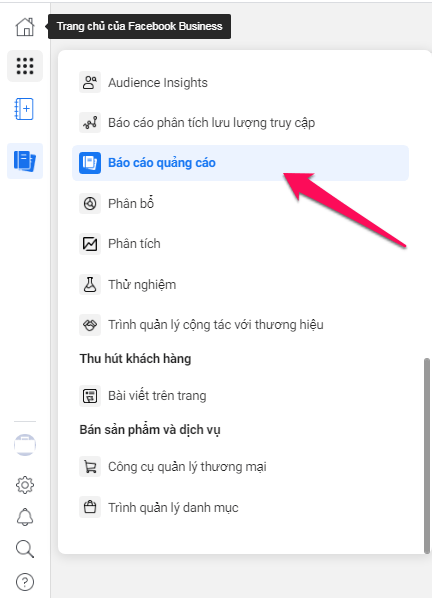Image resolution: width=432 pixels, height=598 pixels.
Task: Open Facebook Business home icon
Action: click(25, 27)
